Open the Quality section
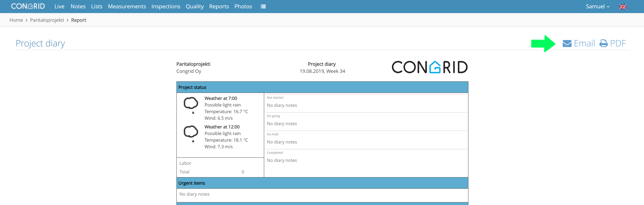This screenshot has width=644, height=205. [x=195, y=6]
